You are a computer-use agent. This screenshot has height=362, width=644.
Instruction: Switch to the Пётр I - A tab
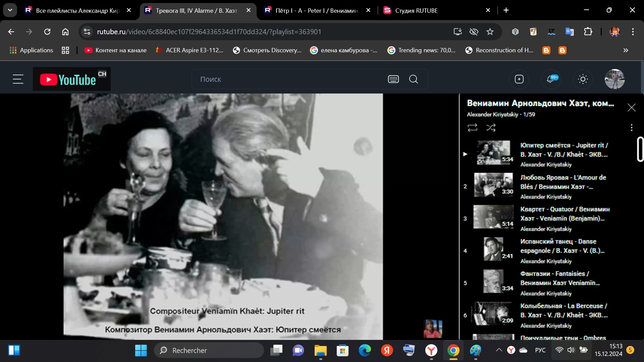[316, 10]
